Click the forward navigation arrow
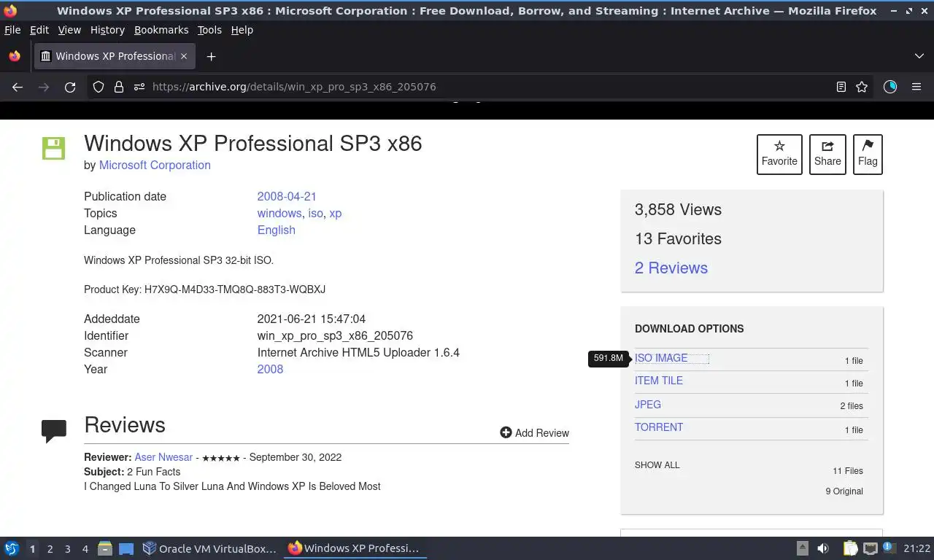Image resolution: width=934 pixels, height=560 pixels. [x=44, y=87]
